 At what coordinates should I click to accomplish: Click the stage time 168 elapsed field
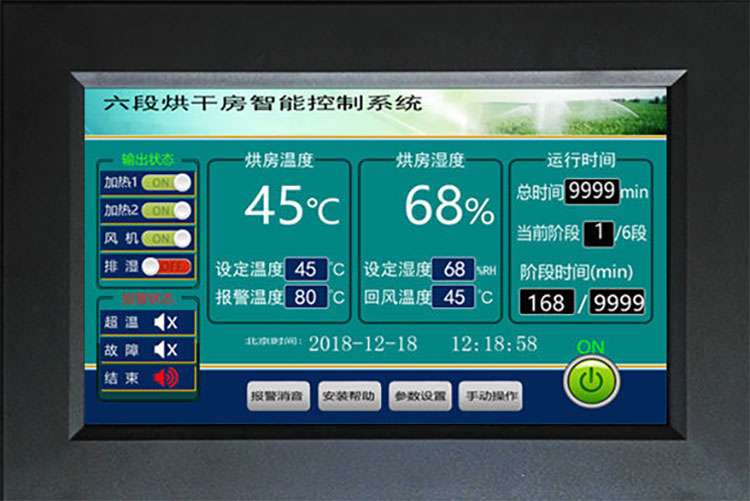pos(547,302)
